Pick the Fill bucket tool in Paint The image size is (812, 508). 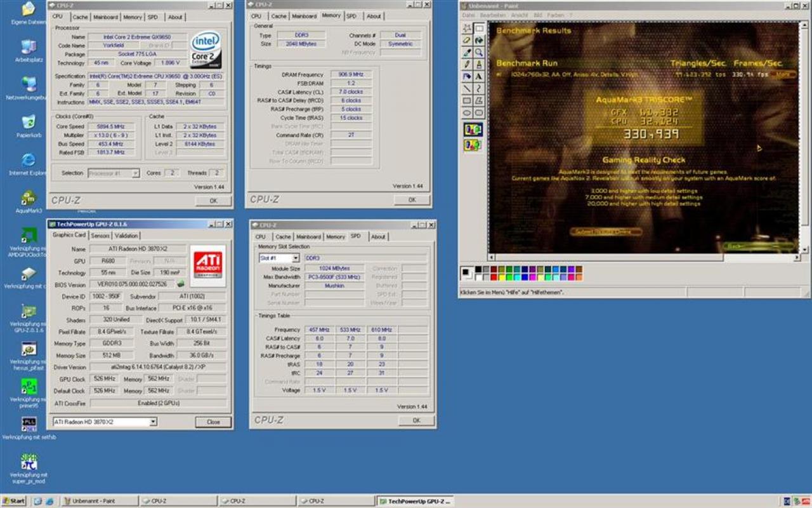pyautogui.click(x=479, y=40)
